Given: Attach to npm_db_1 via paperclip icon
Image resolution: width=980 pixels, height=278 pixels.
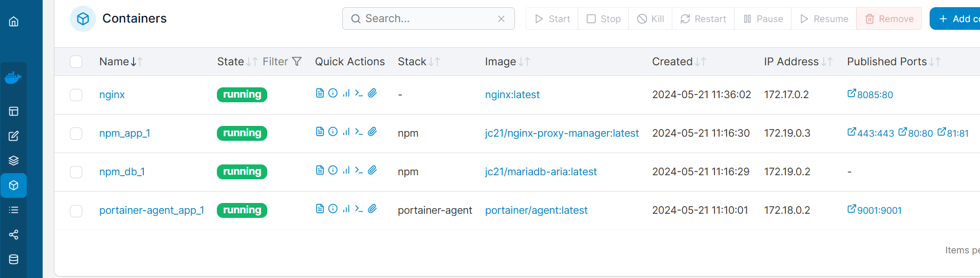Looking at the screenshot, I should (373, 170).
